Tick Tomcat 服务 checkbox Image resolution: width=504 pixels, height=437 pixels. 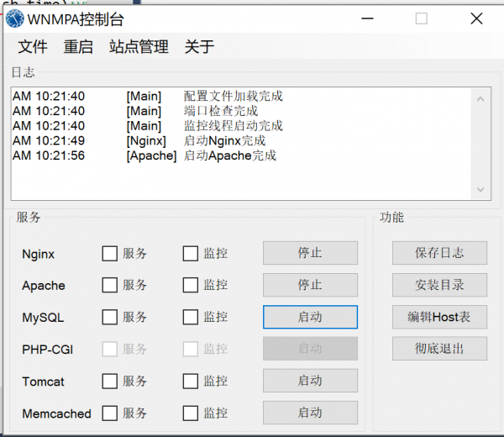109,381
